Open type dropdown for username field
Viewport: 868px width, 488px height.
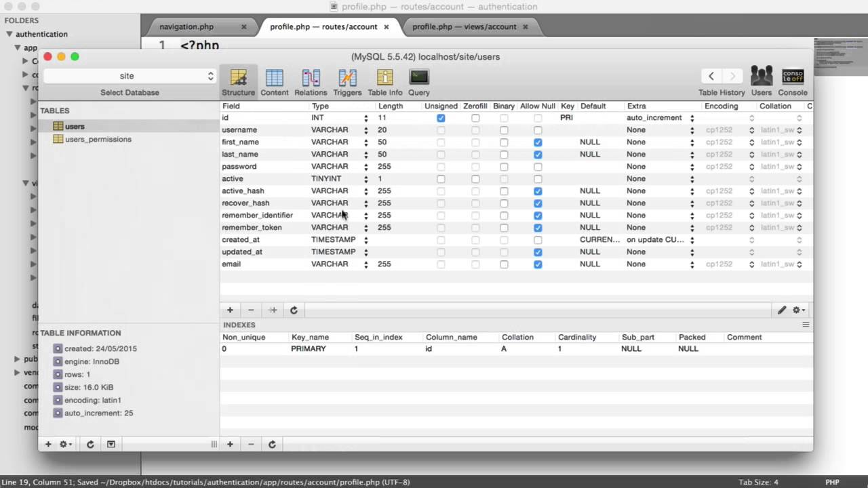[x=366, y=130]
